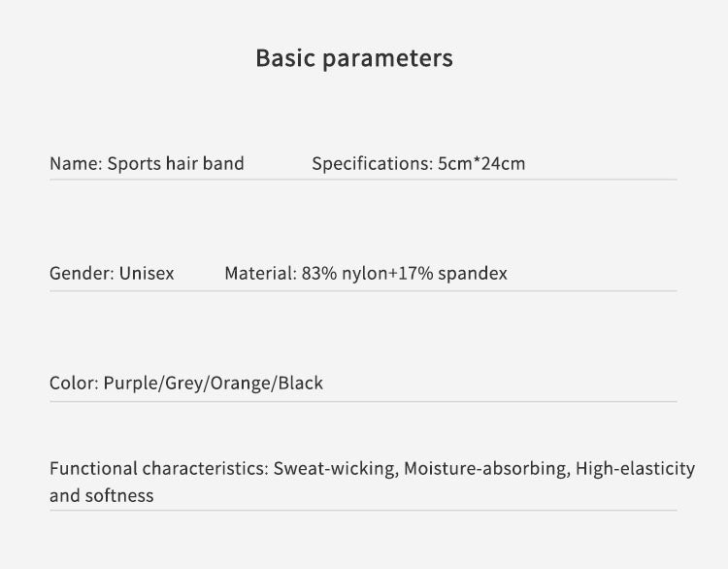Click the Color: Purple/Grey/Orange/Black line

186,384
